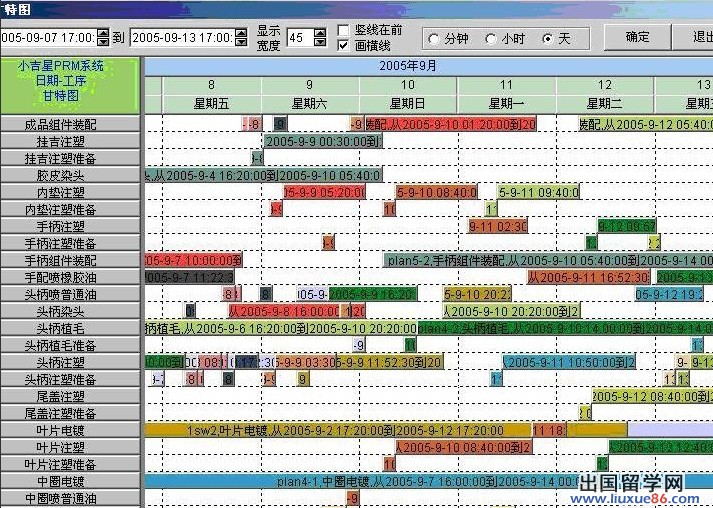Select the 小时 radio option

tap(491, 38)
